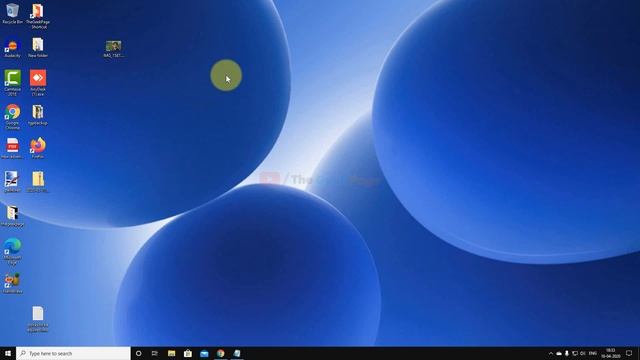Screen dimensions: 640x360
Task: Select the Google Chrome desktop shortcut
Action: [x=12, y=116]
